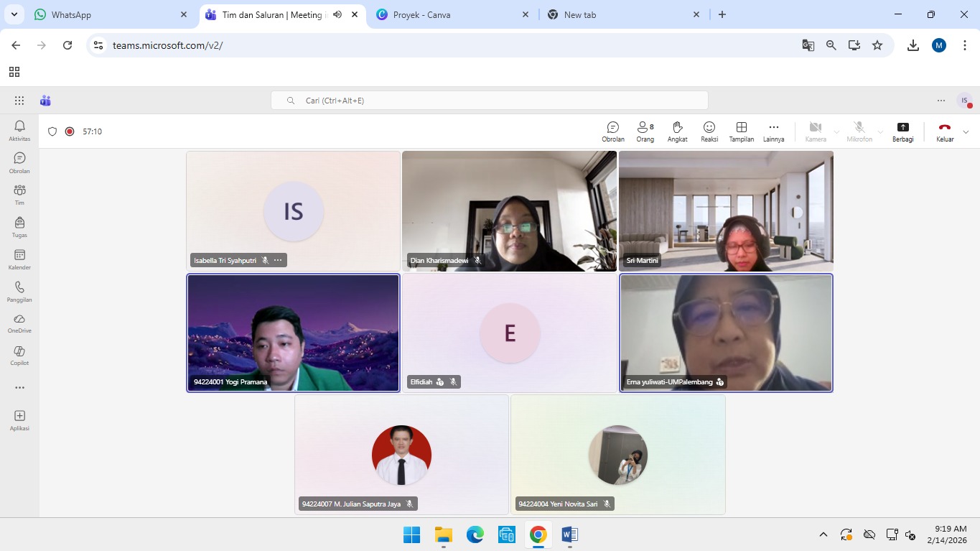The image size is (980, 551).
Task: Open Kalender in the left sidebar
Action: 19,259
